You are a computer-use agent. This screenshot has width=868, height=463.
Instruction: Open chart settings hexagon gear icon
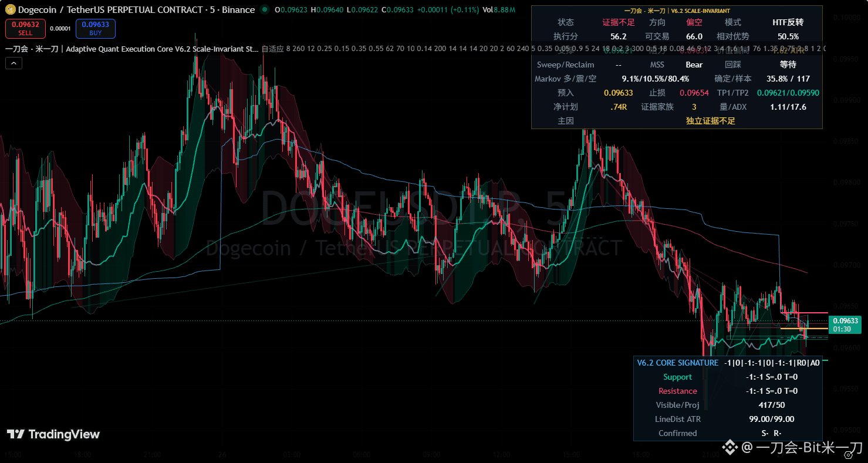tap(849, 455)
